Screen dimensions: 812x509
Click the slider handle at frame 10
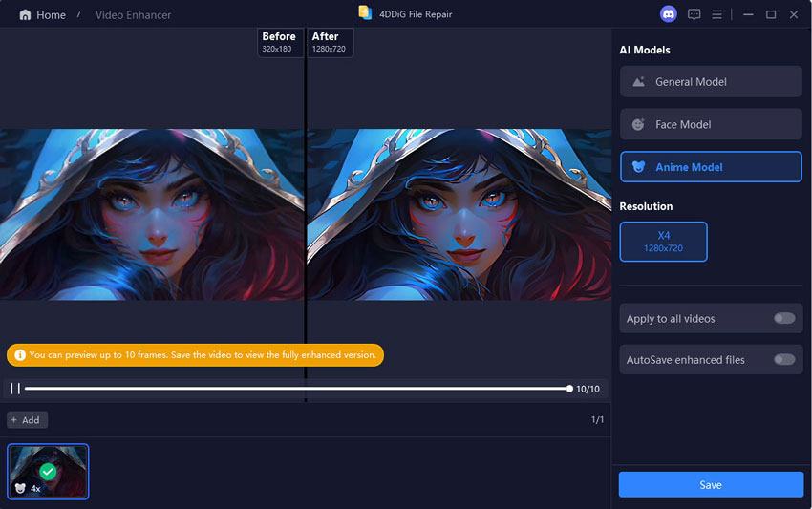[x=569, y=389]
